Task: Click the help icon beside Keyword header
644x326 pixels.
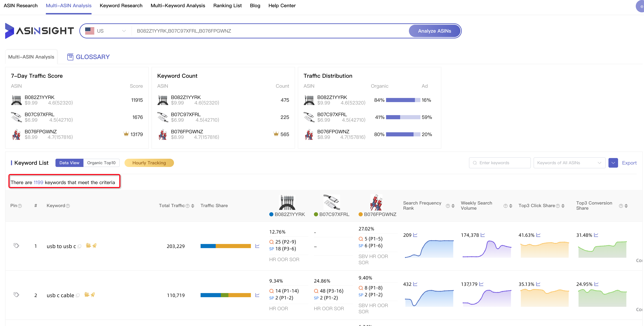Action: click(x=68, y=206)
